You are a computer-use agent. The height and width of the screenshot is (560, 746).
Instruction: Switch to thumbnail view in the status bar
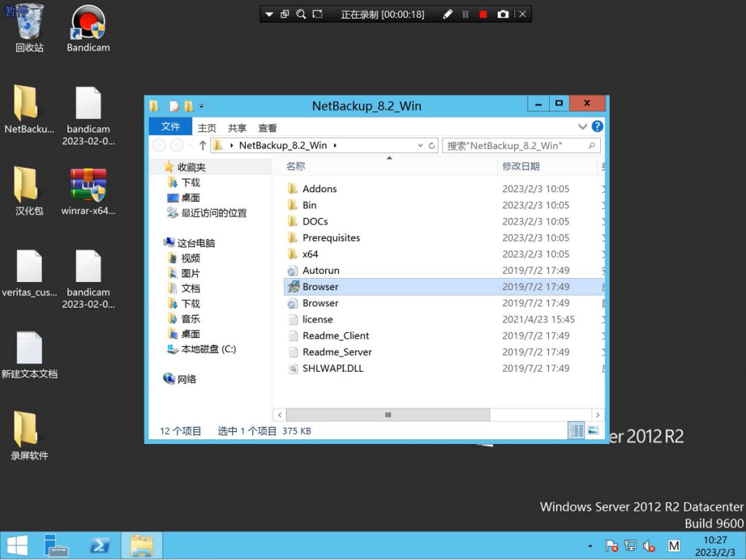[x=593, y=430]
